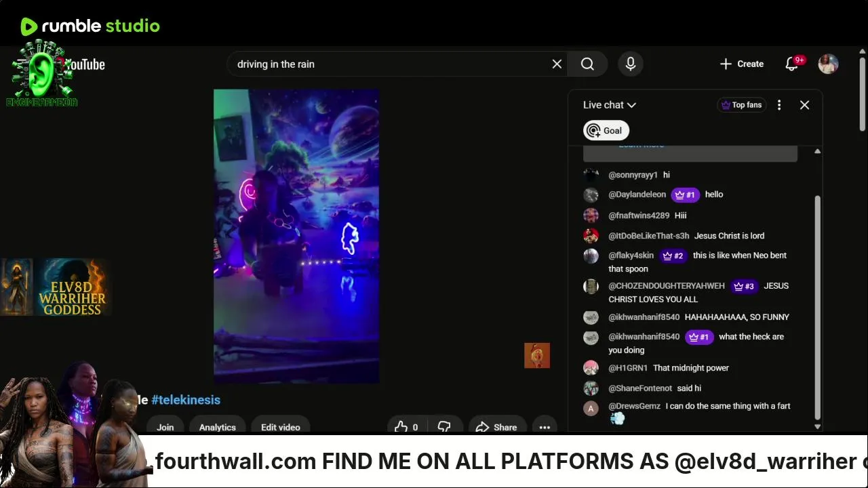Image resolution: width=868 pixels, height=488 pixels.
Task: Click chat scrollbar down arrow
Action: [817, 426]
